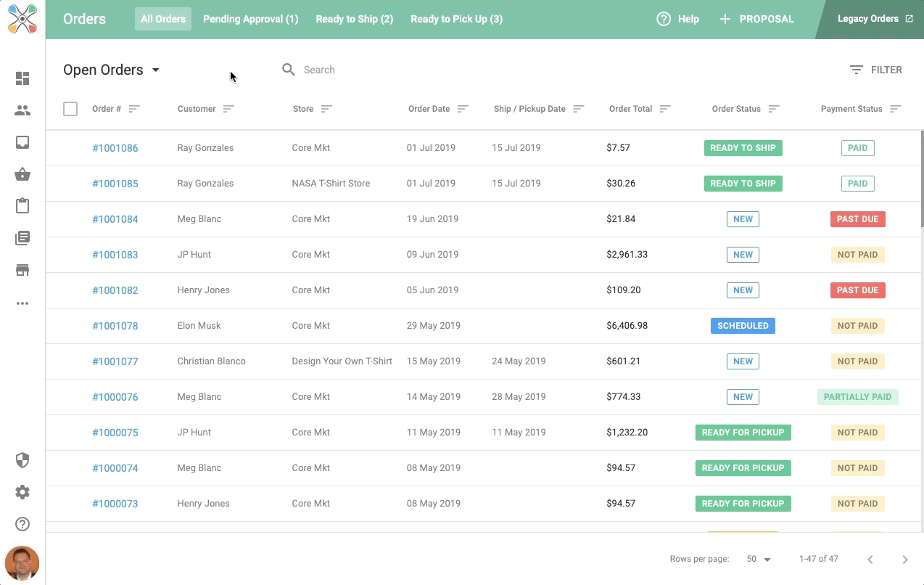The width and height of the screenshot is (924, 585).
Task: Open the shopping basket icon in sidebar
Action: (22, 174)
